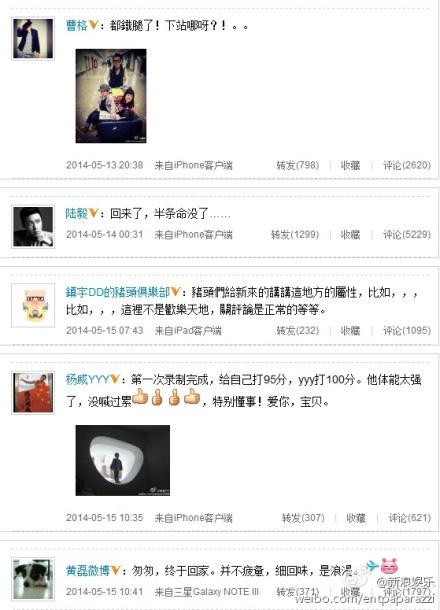Image resolution: width=440 pixels, height=610 pixels.
Task: Enlarge 杨威's silhouette window photo
Action: tap(123, 460)
